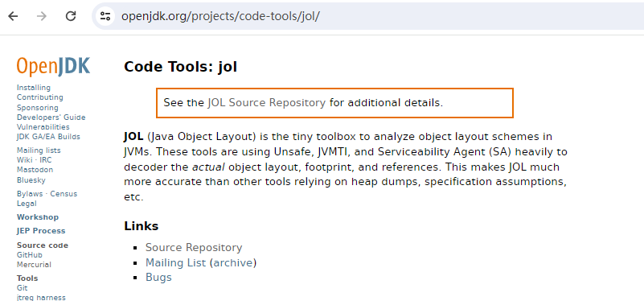Image resolution: width=644 pixels, height=301 pixels.
Task: Open the Mastodon sidebar link
Action: tap(35, 170)
